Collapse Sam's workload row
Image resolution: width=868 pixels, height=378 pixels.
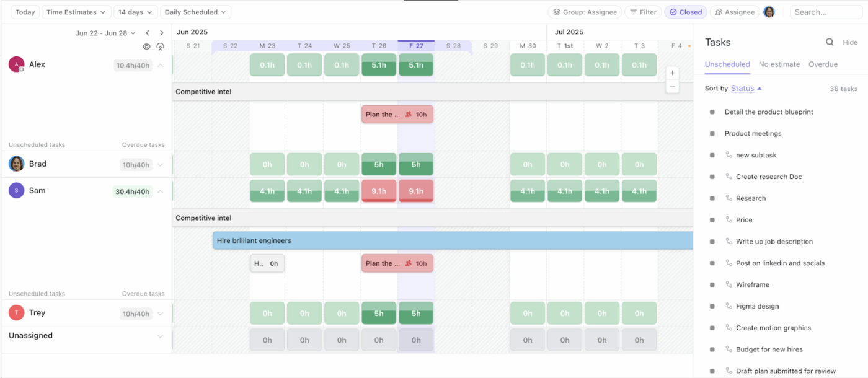pyautogui.click(x=160, y=191)
